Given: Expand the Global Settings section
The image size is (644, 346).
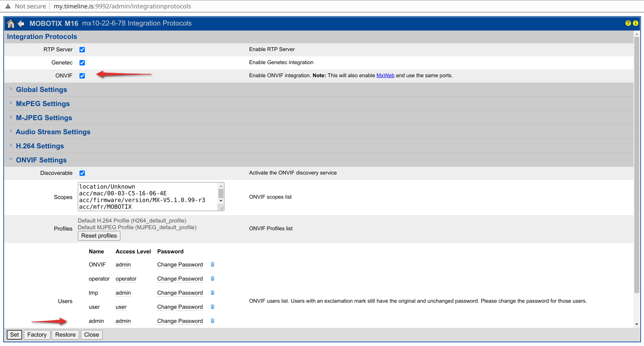Looking at the screenshot, I should click(x=41, y=90).
